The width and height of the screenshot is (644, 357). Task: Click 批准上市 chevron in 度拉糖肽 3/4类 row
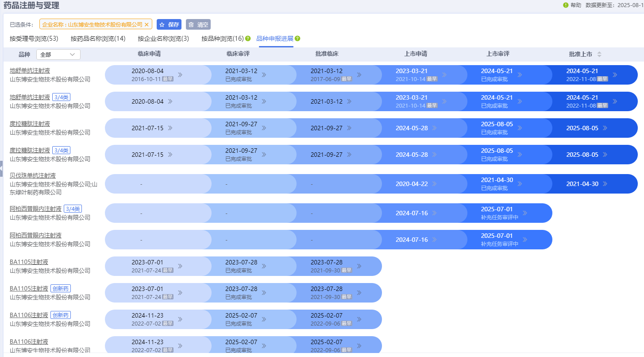[605, 155]
